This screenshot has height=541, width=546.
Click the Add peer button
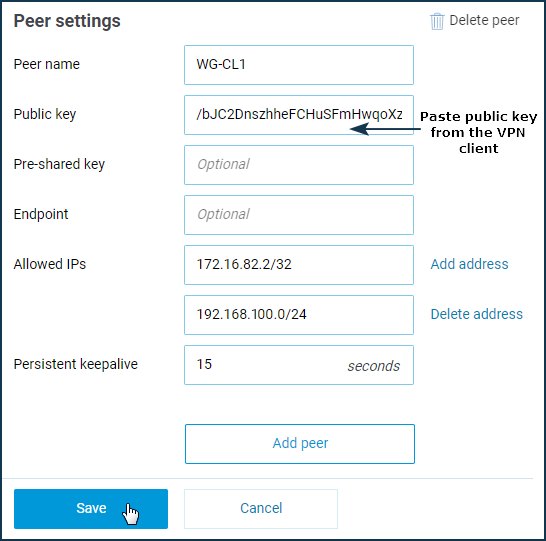pos(300,444)
